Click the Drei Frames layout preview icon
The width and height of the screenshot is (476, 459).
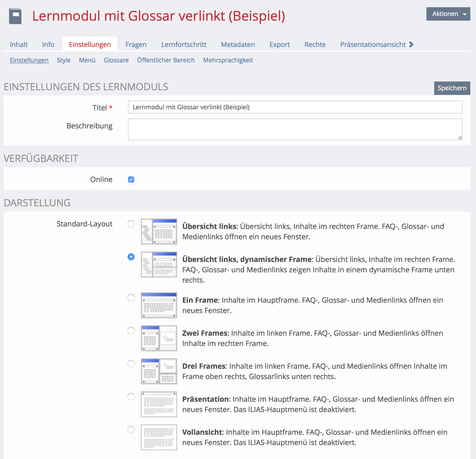(x=159, y=371)
